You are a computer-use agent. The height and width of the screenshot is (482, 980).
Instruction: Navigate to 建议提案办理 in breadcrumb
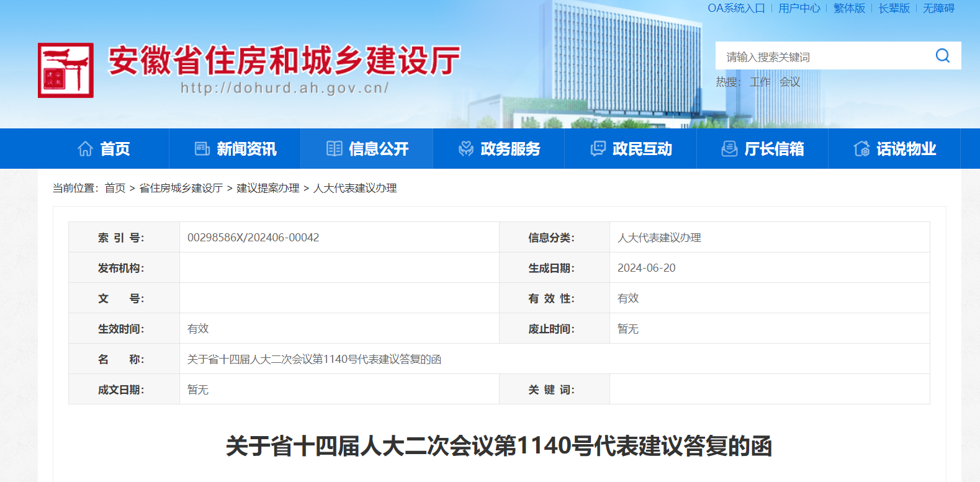[x=267, y=188]
